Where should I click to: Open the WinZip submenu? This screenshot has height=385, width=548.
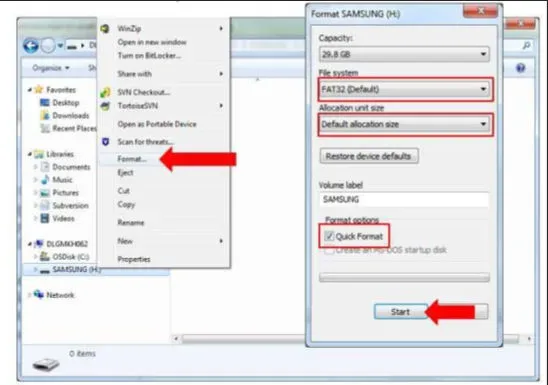[163, 29]
